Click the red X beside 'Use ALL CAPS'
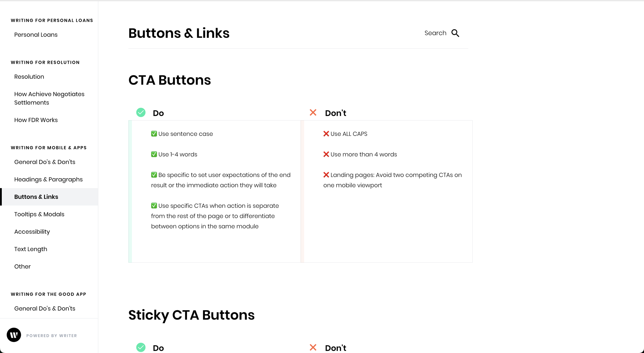 pos(326,134)
